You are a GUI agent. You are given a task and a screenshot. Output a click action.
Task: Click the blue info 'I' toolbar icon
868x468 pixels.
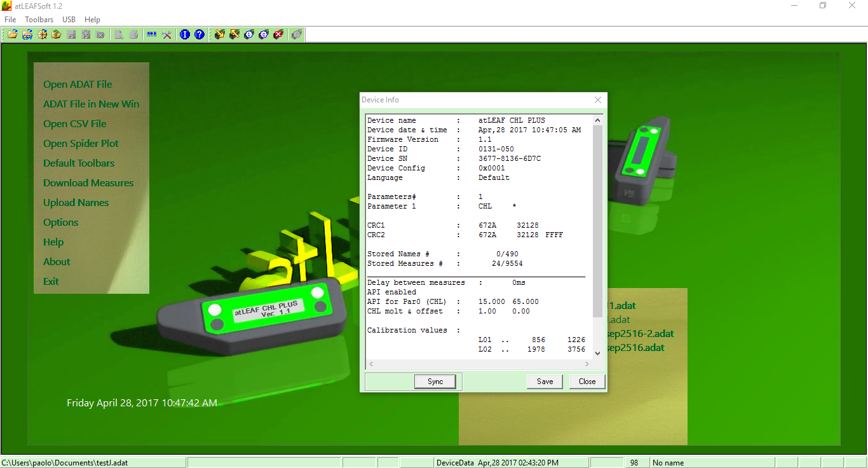pyautogui.click(x=185, y=34)
